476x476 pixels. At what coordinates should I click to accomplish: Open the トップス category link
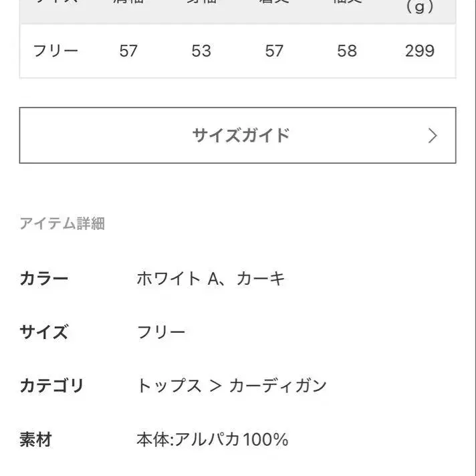pos(169,386)
